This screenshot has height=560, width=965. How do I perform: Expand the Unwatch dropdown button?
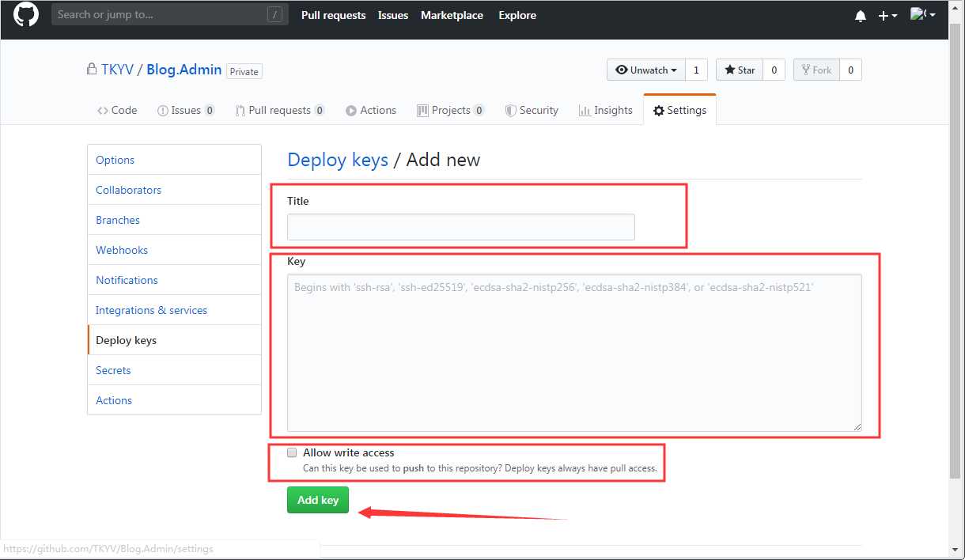[645, 70]
